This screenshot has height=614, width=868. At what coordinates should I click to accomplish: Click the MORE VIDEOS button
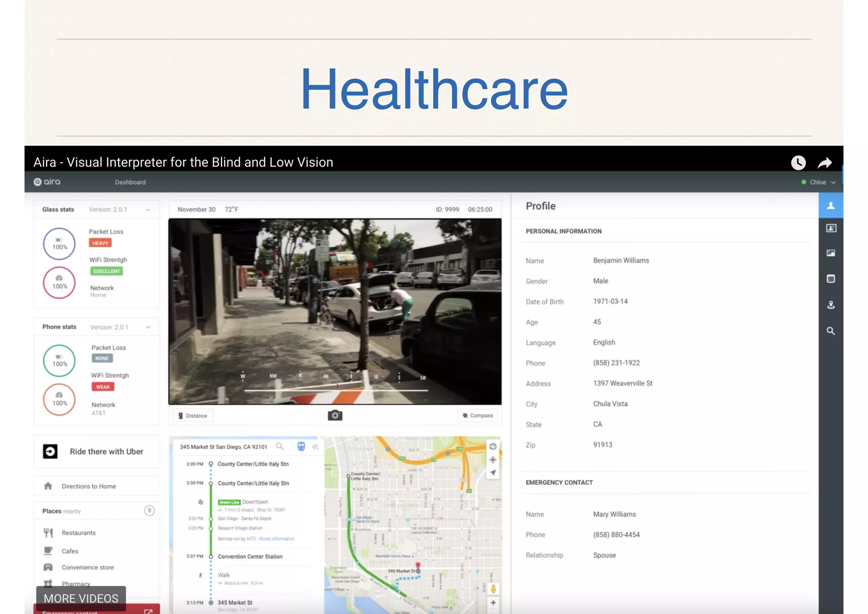(81, 598)
